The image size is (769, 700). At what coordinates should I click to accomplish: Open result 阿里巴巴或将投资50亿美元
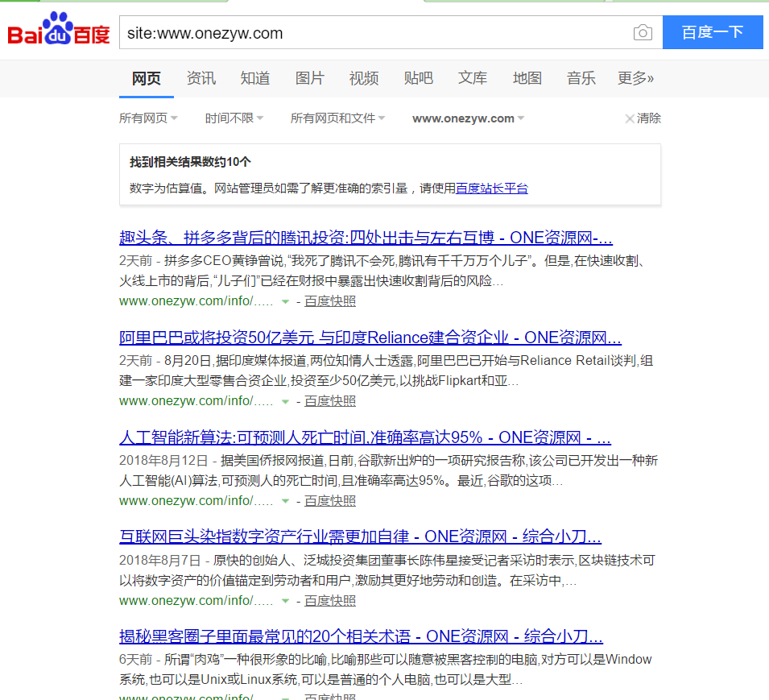pos(370,338)
